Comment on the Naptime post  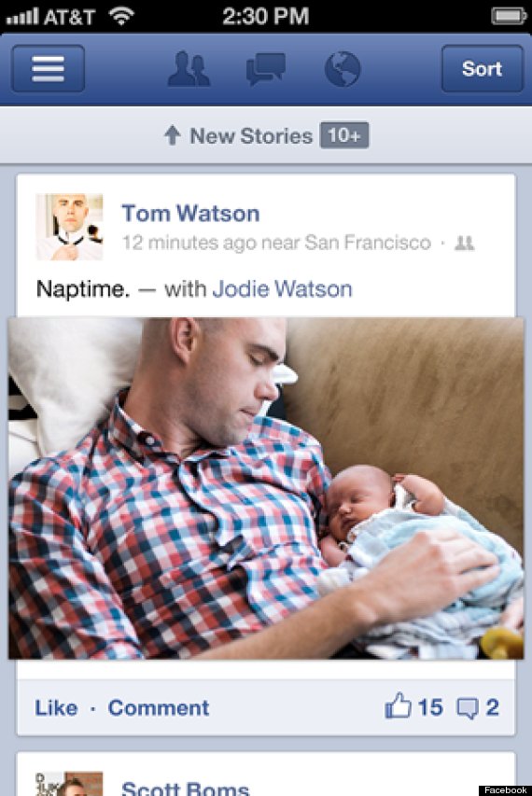tap(159, 707)
